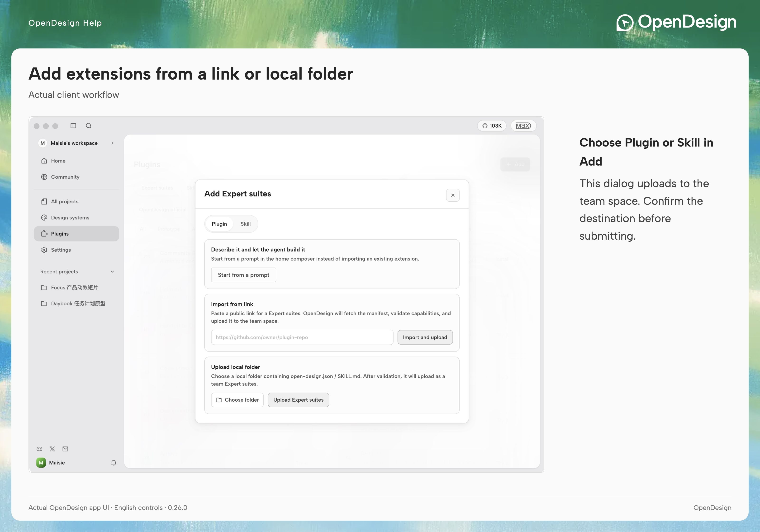This screenshot has height=532, width=760.
Task: Click Start from a prompt button
Action: [243, 275]
